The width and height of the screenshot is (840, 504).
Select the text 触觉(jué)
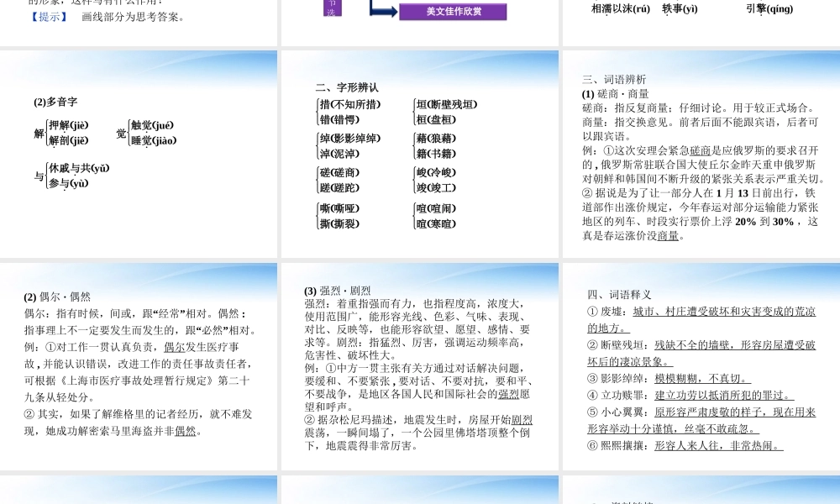click(x=152, y=125)
